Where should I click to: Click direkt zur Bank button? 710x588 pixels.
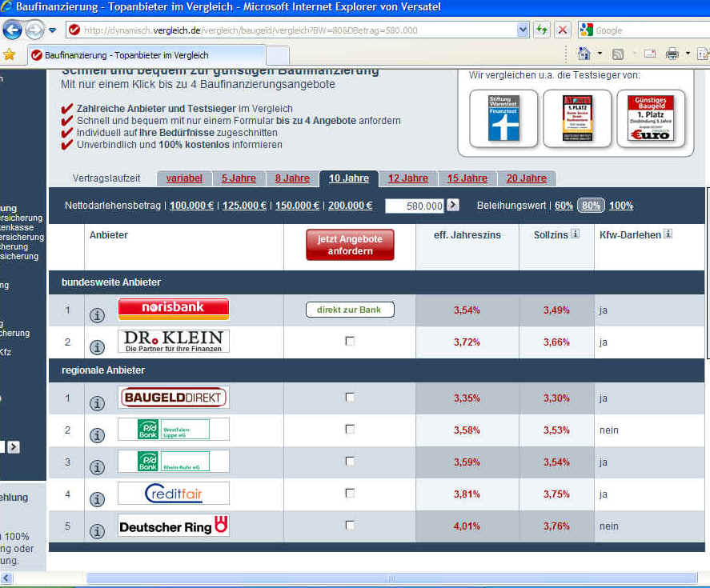(x=350, y=310)
